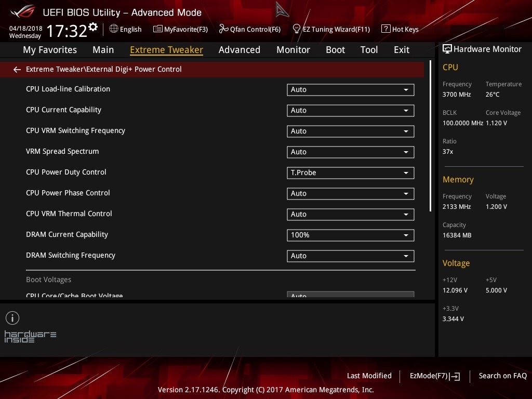Open the Boot tab
Viewport: 532px width, 399px height.
(335, 50)
